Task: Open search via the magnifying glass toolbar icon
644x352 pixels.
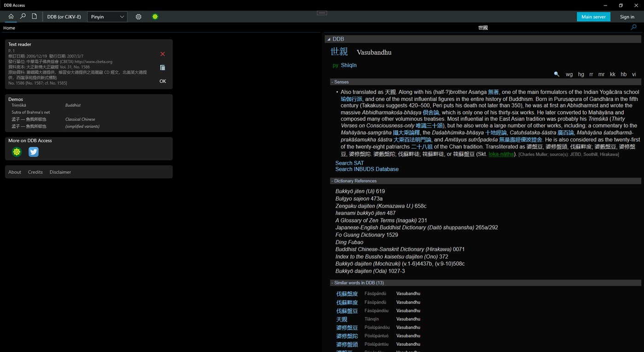Action: [23, 17]
